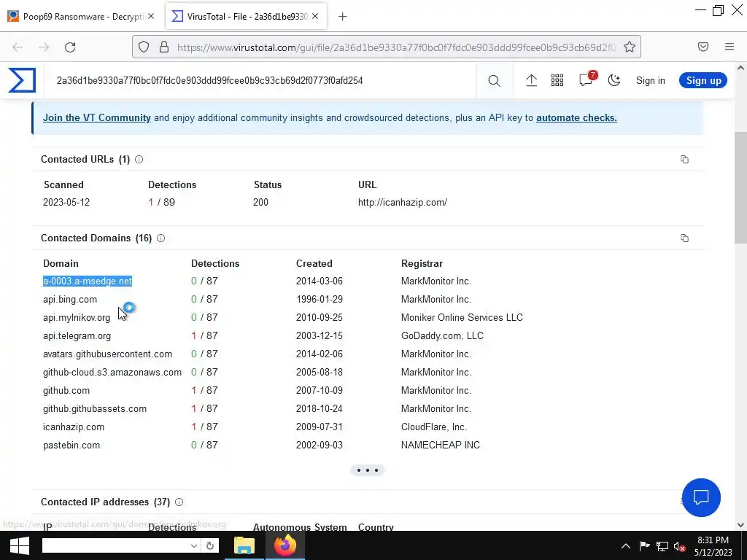The image size is (747, 560).
Task: Open the api.mylnikov.org domain
Action: point(76,318)
